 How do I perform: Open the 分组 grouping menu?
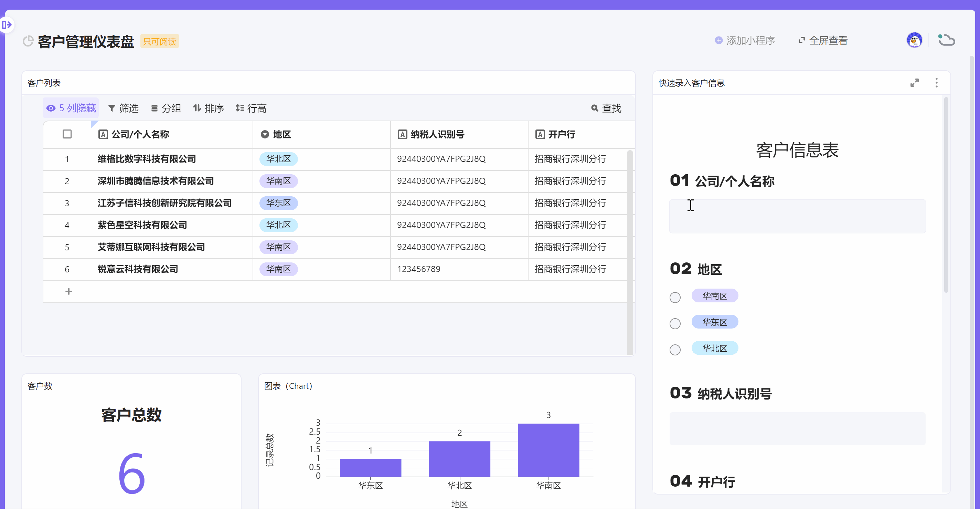point(166,108)
